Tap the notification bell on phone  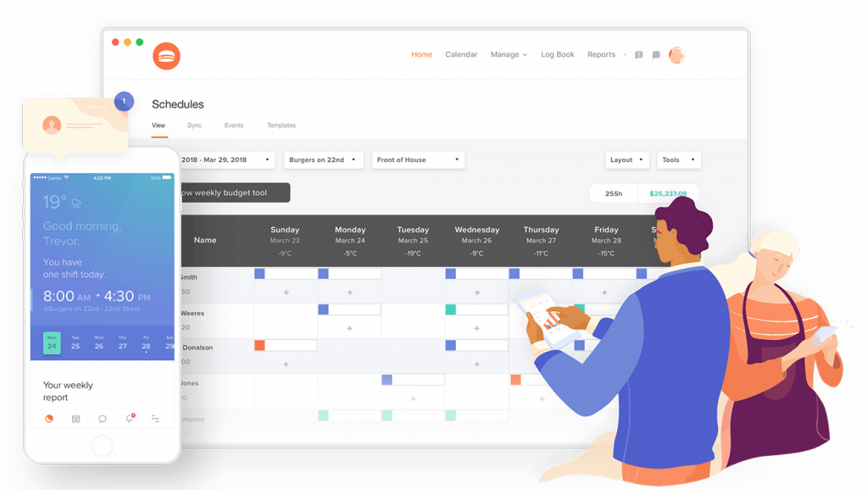(130, 419)
